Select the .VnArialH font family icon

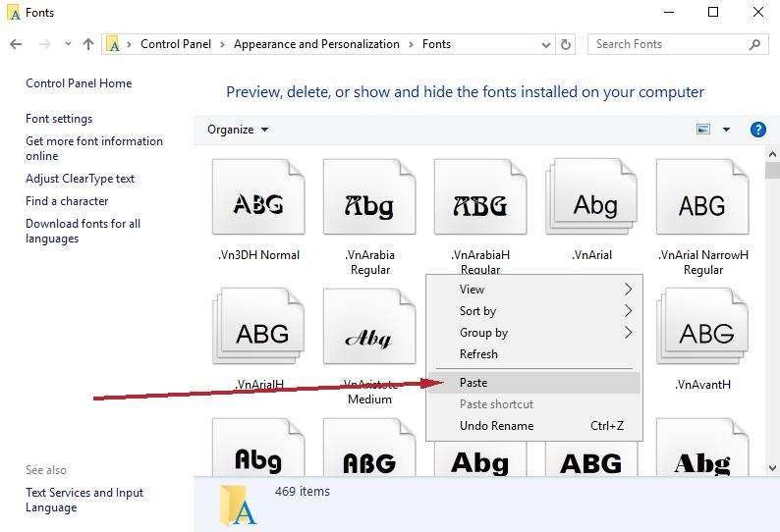258,326
